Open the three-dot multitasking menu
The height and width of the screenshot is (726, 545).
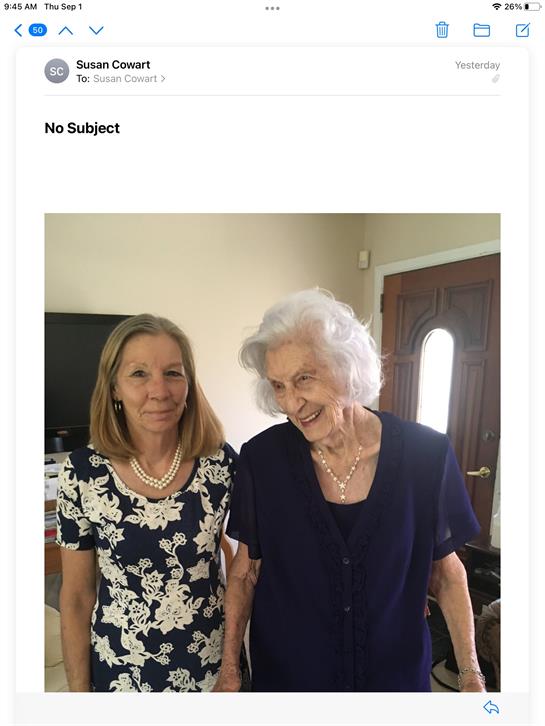[272, 8]
